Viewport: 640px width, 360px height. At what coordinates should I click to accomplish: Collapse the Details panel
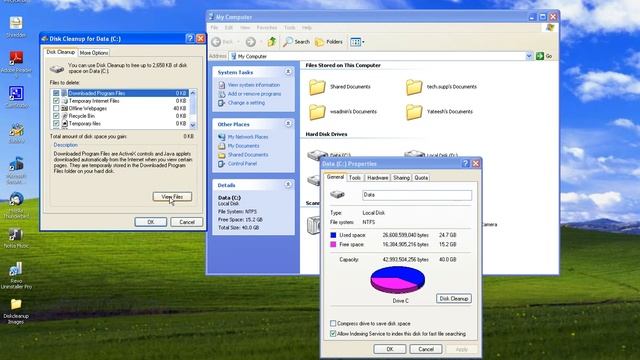coord(288,185)
